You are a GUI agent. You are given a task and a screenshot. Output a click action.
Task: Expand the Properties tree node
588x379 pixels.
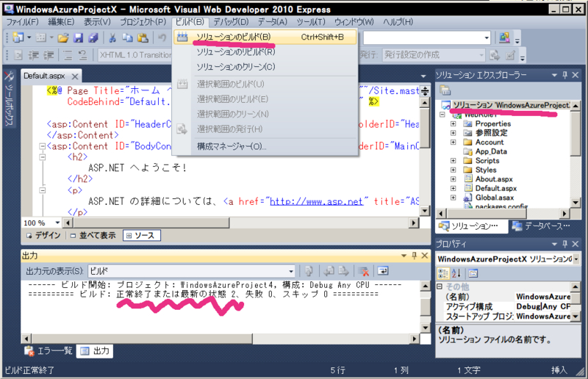pos(453,123)
